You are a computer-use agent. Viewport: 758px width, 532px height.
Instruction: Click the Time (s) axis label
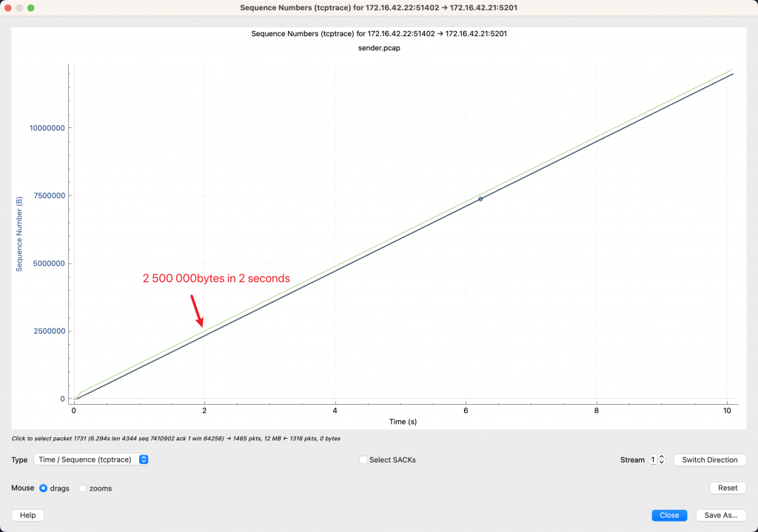click(x=404, y=420)
